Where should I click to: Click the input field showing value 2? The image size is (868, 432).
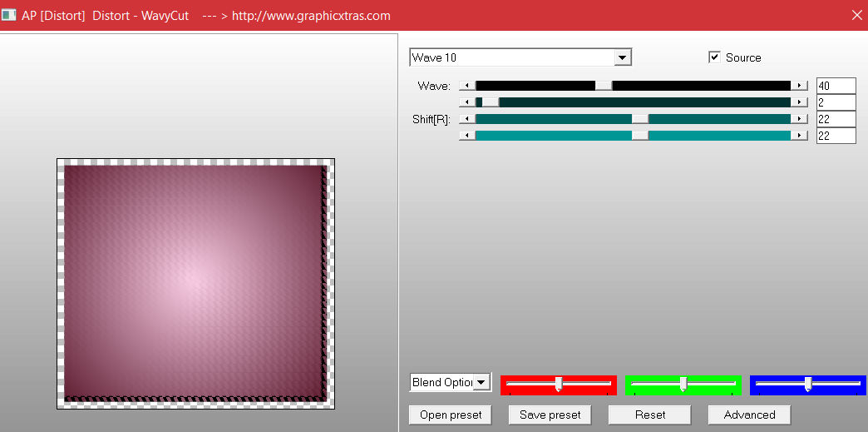[x=836, y=102]
